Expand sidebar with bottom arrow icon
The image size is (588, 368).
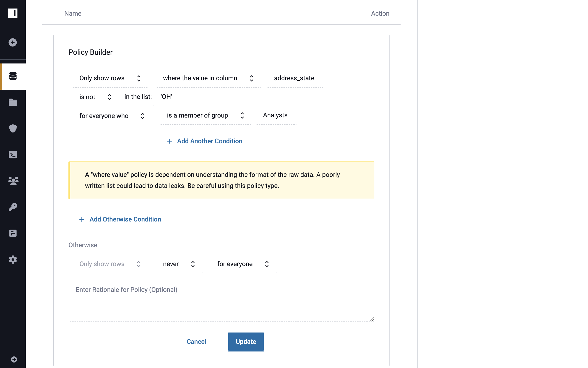pyautogui.click(x=14, y=359)
